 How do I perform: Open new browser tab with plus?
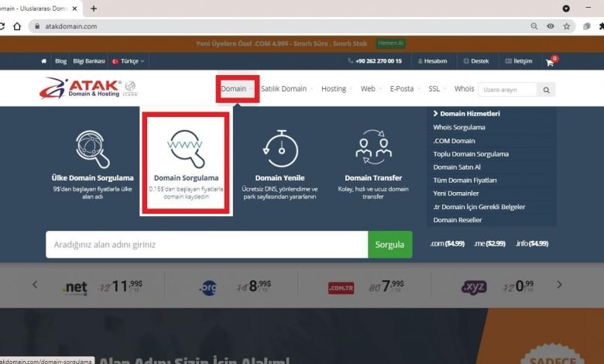click(x=94, y=9)
